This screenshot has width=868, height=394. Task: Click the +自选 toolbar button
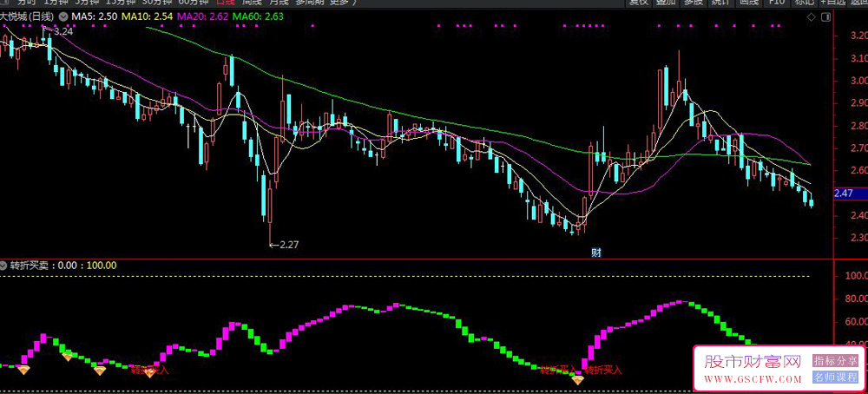pyautogui.click(x=832, y=3)
